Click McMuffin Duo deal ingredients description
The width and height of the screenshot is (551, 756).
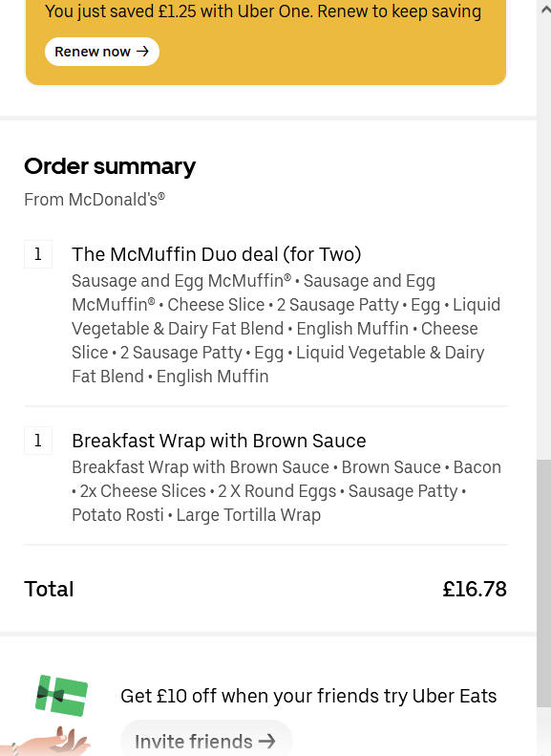tap(286, 329)
